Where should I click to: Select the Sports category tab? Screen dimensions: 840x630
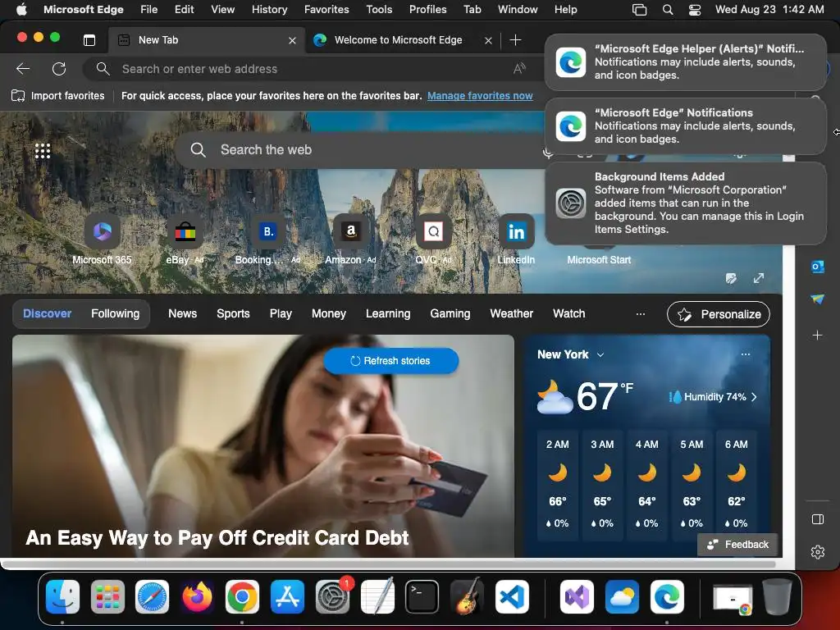(x=233, y=314)
